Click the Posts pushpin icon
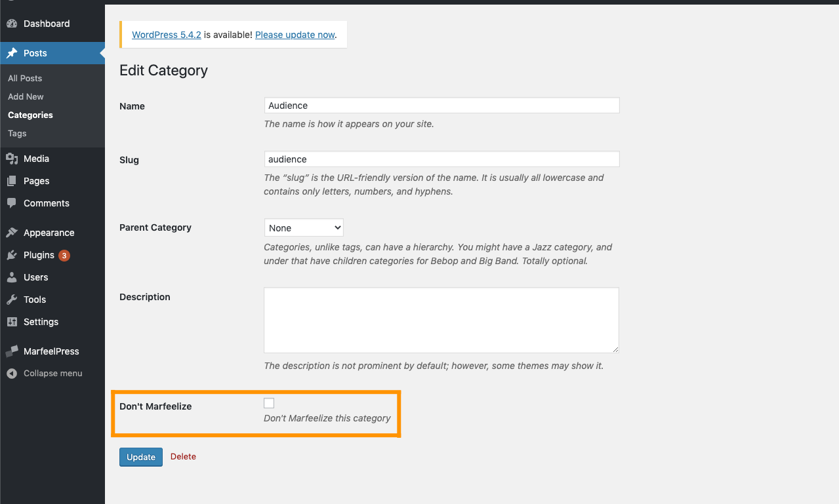Screen dimensions: 839x504 pyautogui.click(x=12, y=53)
